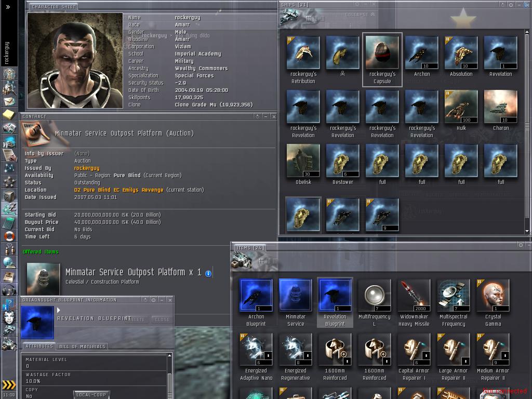Screen dimensions: 532x399
Task: Open the Market graph sidebar icon
Action: pos(9,141)
